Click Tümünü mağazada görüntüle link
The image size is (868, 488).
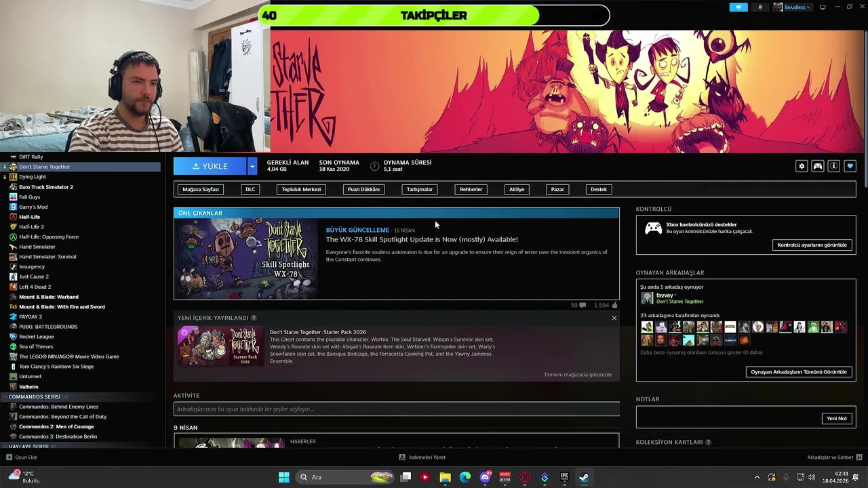[578, 375]
